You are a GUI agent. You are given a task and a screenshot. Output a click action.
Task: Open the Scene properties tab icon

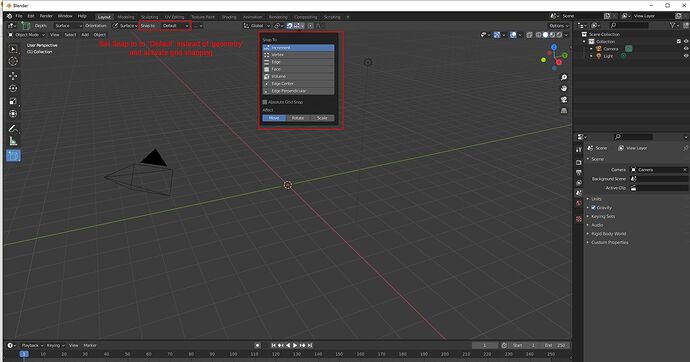[579, 193]
